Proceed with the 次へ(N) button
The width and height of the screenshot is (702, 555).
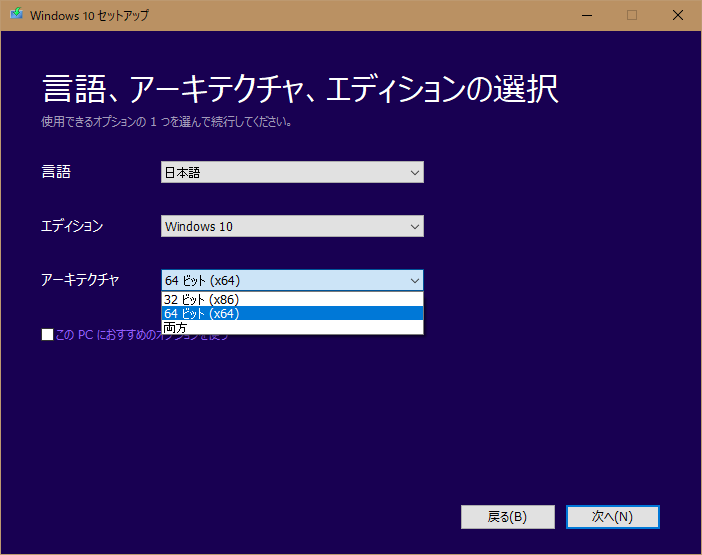point(612,517)
